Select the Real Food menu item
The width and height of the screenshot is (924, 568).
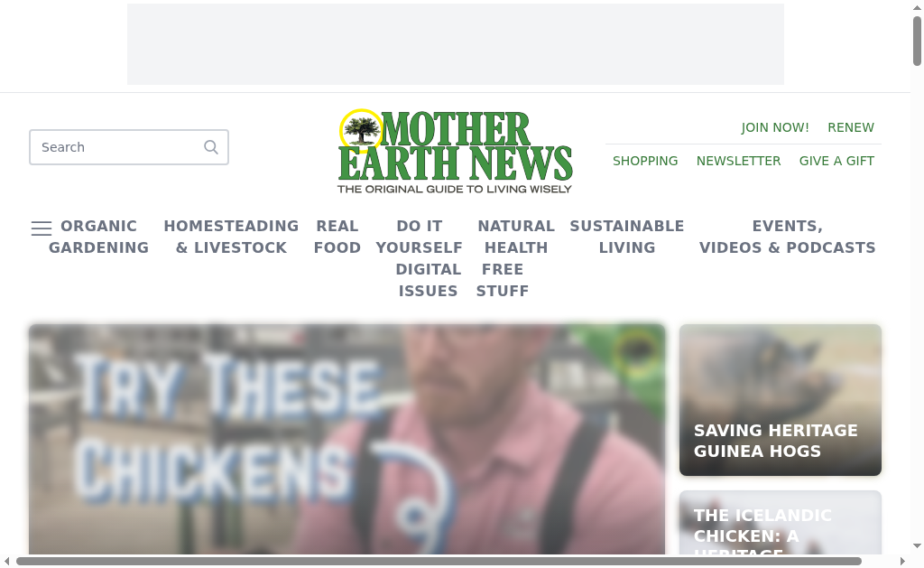pos(337,237)
